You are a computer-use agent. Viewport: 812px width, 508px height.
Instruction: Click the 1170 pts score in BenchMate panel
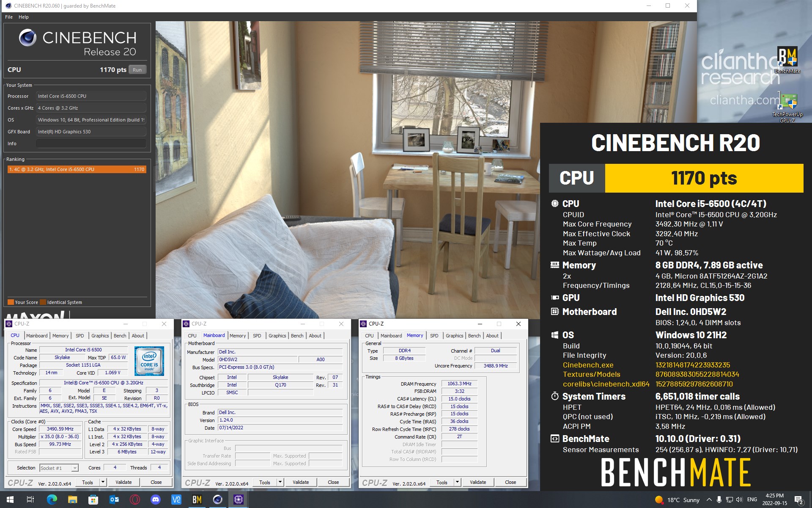pyautogui.click(x=704, y=178)
